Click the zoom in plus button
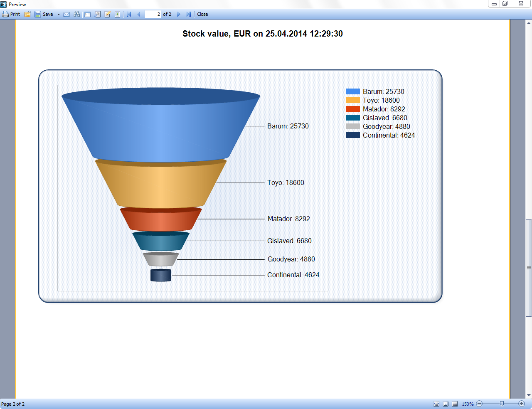 (x=522, y=404)
